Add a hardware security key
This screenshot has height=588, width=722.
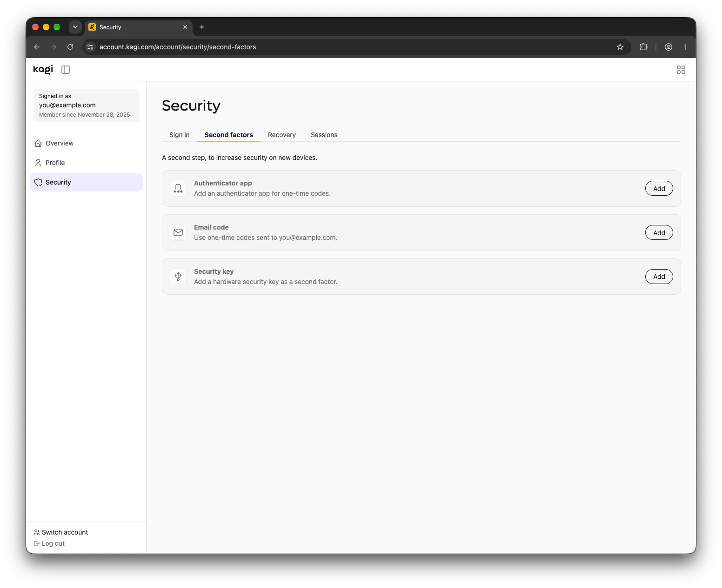click(x=659, y=277)
